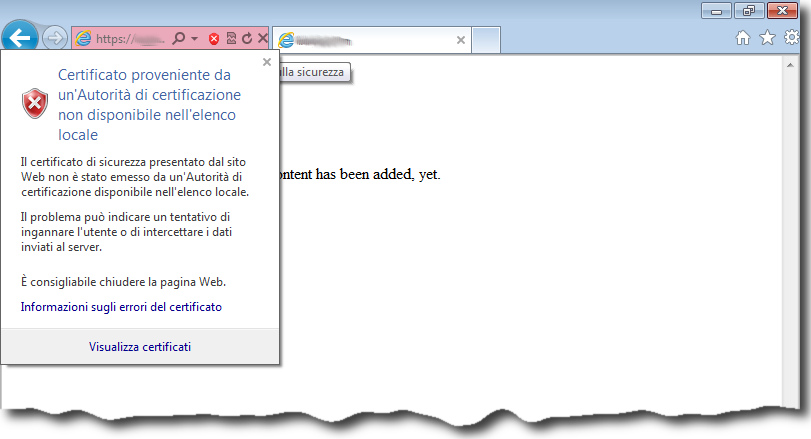Refresh the page using the reload icon
Image resolution: width=811 pixels, height=439 pixels.
pyautogui.click(x=246, y=39)
